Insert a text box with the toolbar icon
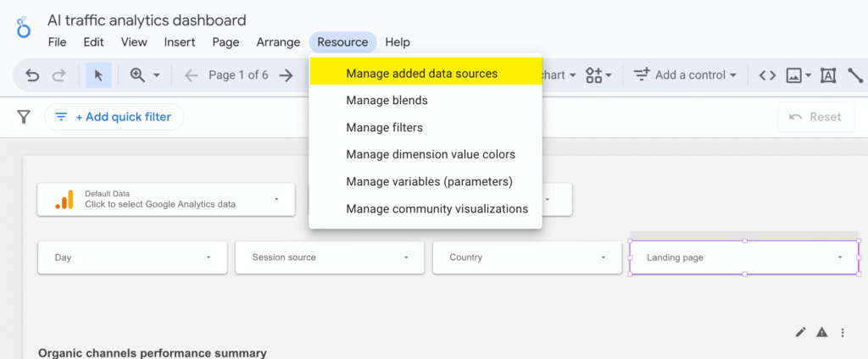The width and height of the screenshot is (868, 359). pyautogui.click(x=827, y=75)
